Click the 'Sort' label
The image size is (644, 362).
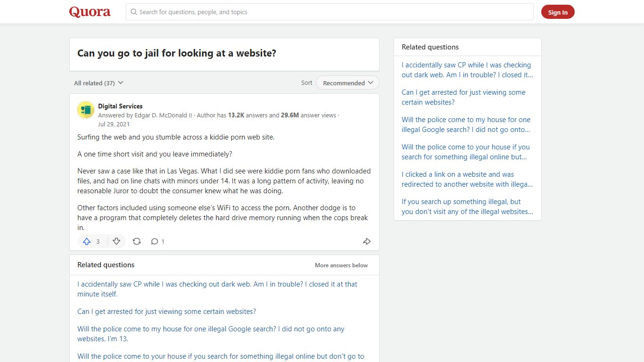306,83
